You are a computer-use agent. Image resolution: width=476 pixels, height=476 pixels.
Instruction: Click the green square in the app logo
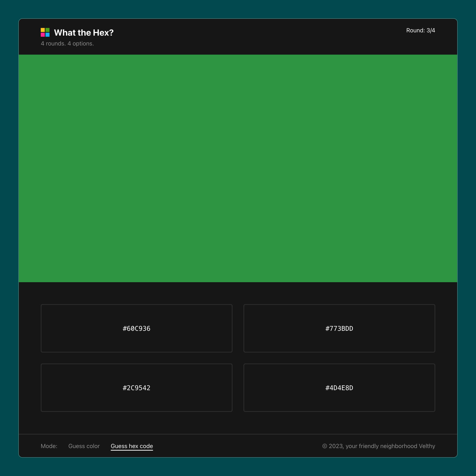(x=47, y=30)
